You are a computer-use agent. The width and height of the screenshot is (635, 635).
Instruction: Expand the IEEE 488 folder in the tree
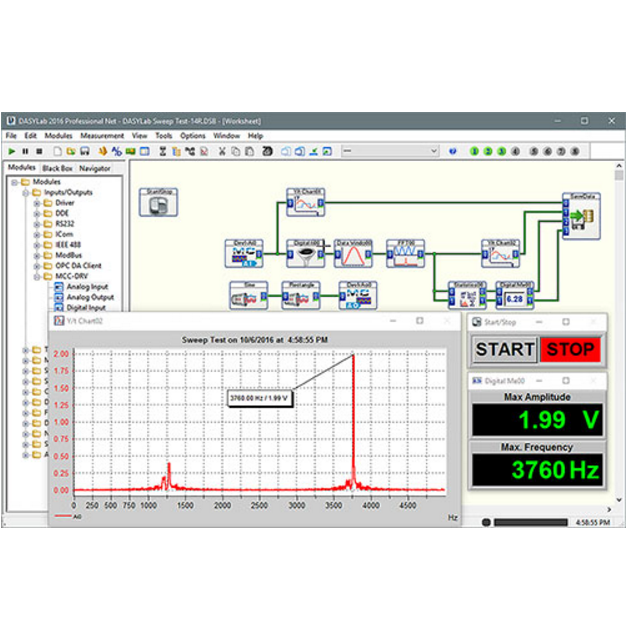click(37, 245)
